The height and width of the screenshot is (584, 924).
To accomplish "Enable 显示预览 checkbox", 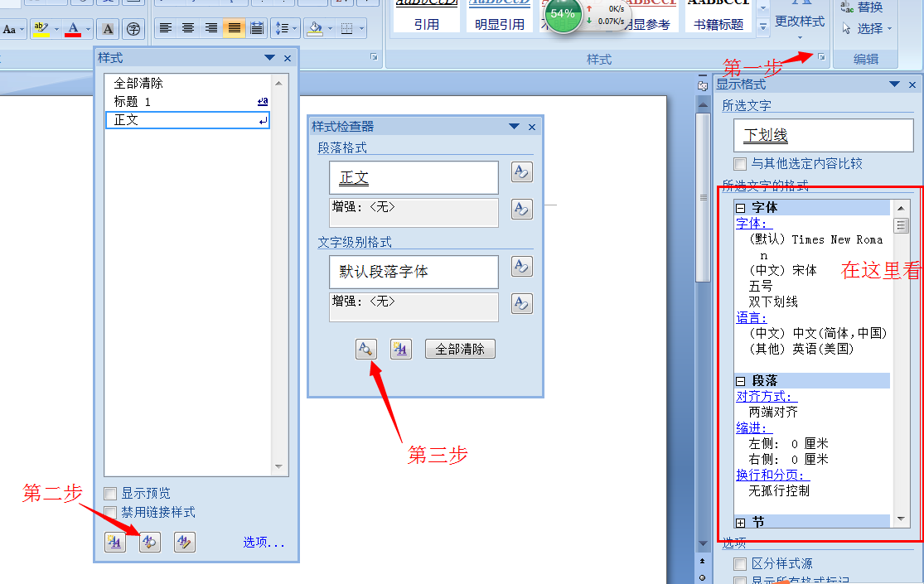I will [110, 493].
